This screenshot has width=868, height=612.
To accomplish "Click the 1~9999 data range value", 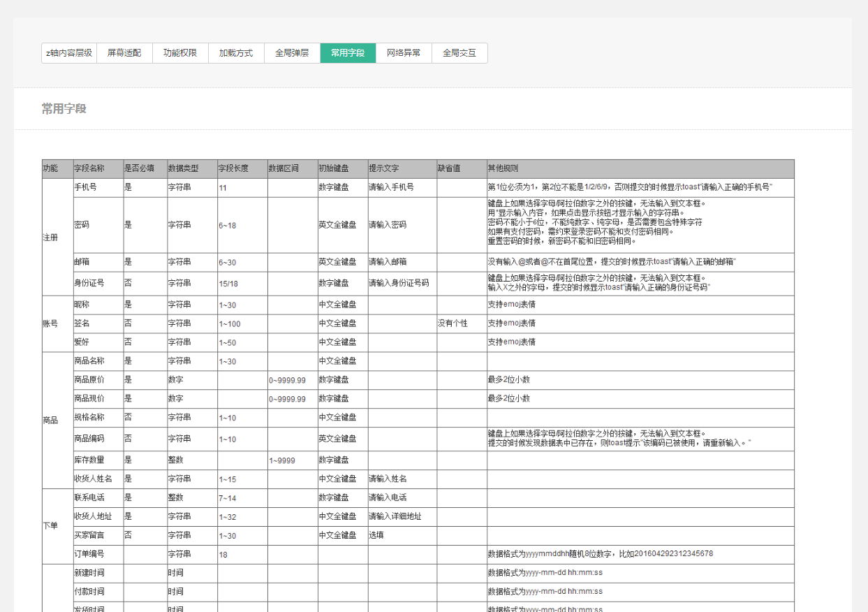I will 292,460.
